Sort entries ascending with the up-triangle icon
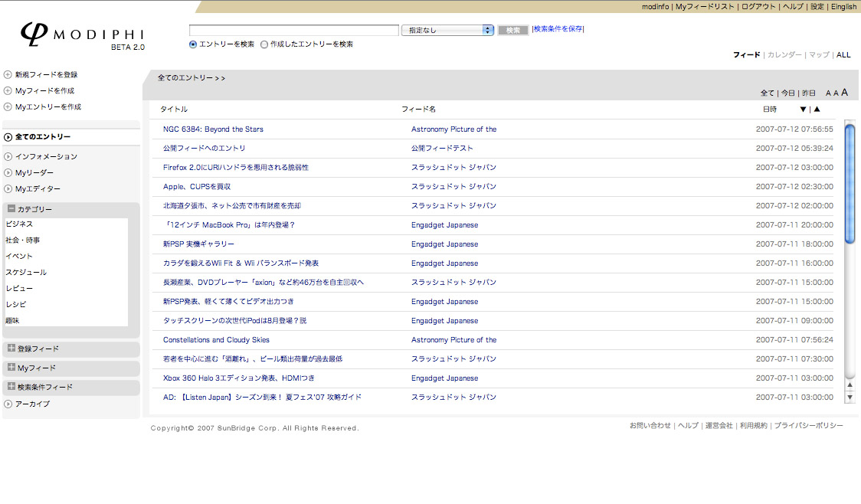 point(817,110)
